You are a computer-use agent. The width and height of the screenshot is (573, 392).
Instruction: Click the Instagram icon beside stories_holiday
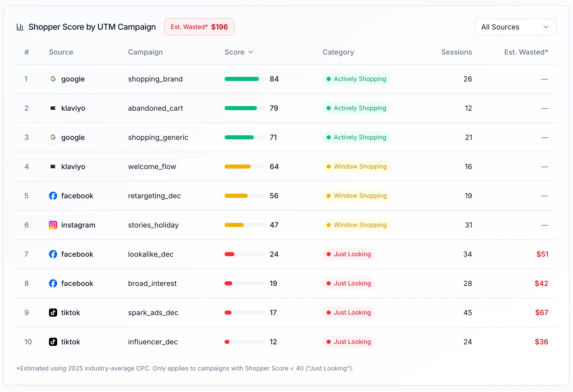click(x=53, y=225)
